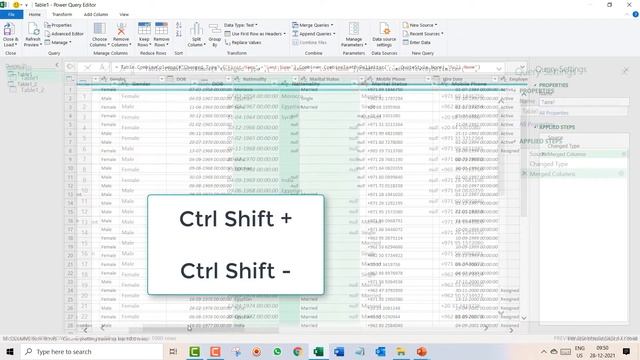Click the Remove Rows icon

tap(161, 34)
